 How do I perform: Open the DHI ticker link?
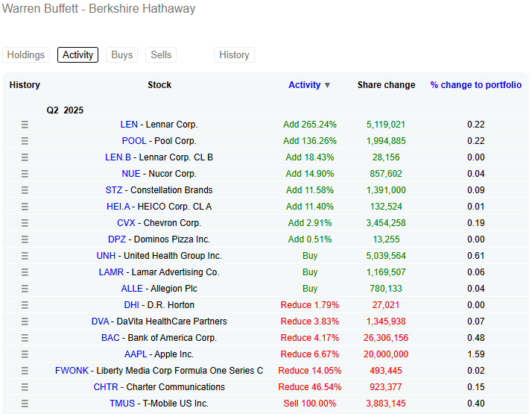(131, 305)
